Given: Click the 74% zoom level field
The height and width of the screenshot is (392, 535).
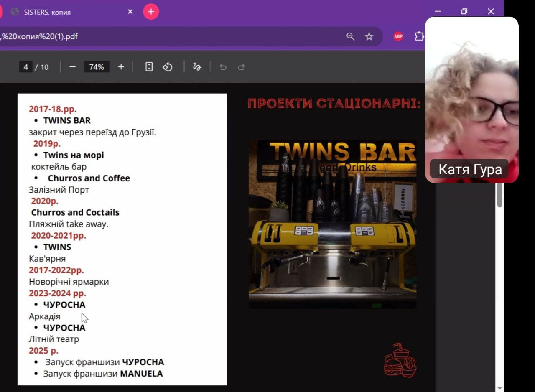Looking at the screenshot, I should coord(97,67).
